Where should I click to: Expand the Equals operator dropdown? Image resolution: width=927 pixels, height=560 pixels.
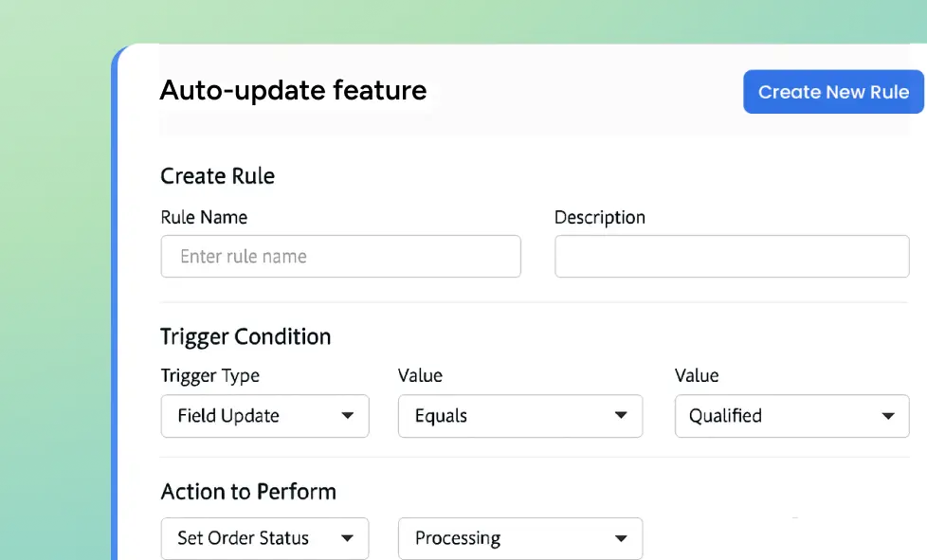point(519,416)
